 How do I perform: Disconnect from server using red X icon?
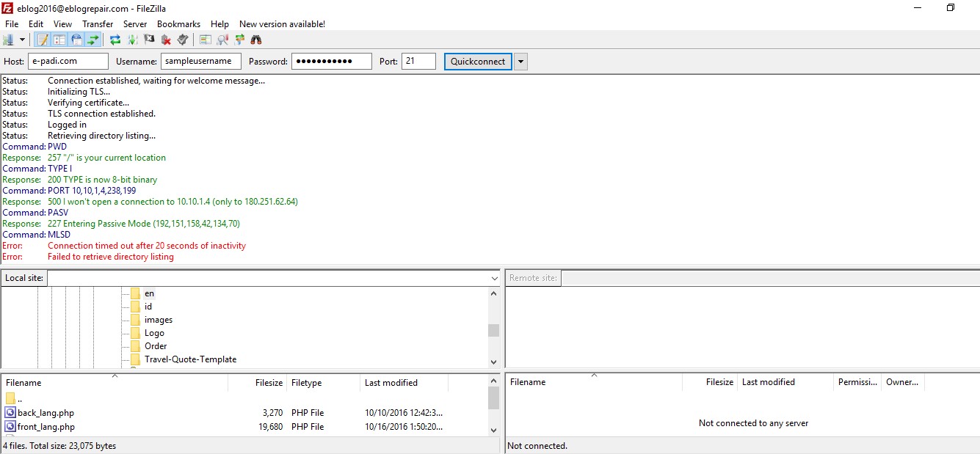click(x=166, y=40)
